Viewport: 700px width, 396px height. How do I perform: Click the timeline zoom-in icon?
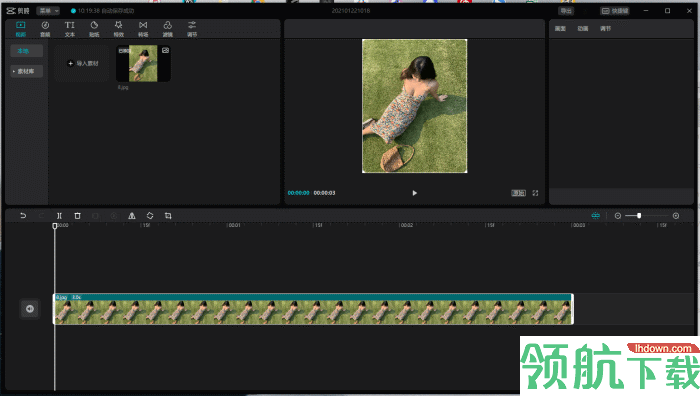coord(676,216)
